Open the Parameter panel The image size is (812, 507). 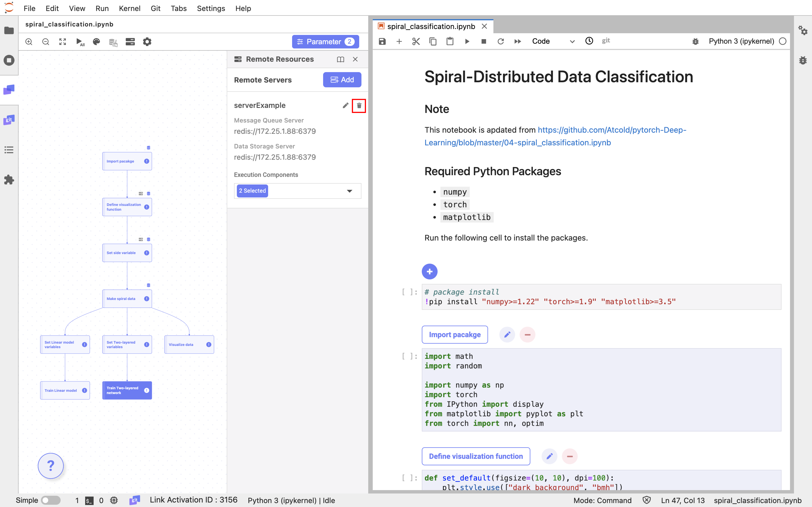point(325,42)
